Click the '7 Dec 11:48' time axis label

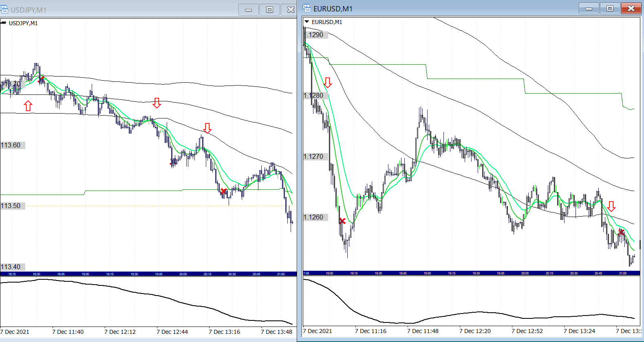(x=423, y=331)
